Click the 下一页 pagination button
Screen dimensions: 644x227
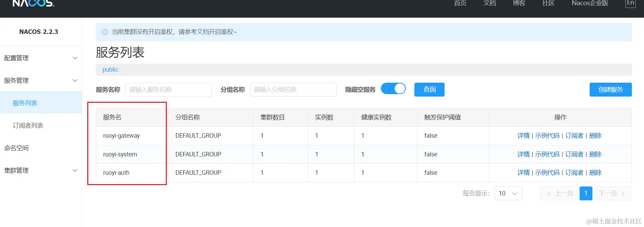pos(613,193)
